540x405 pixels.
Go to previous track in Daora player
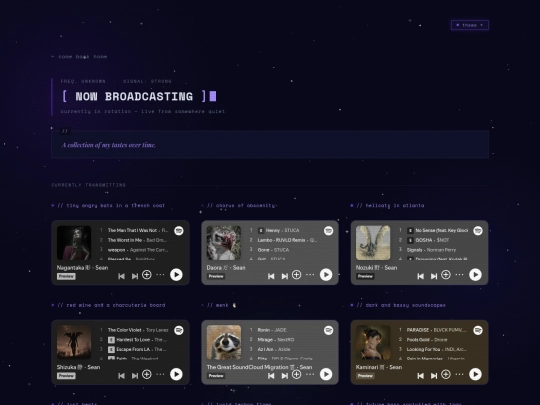271,276
